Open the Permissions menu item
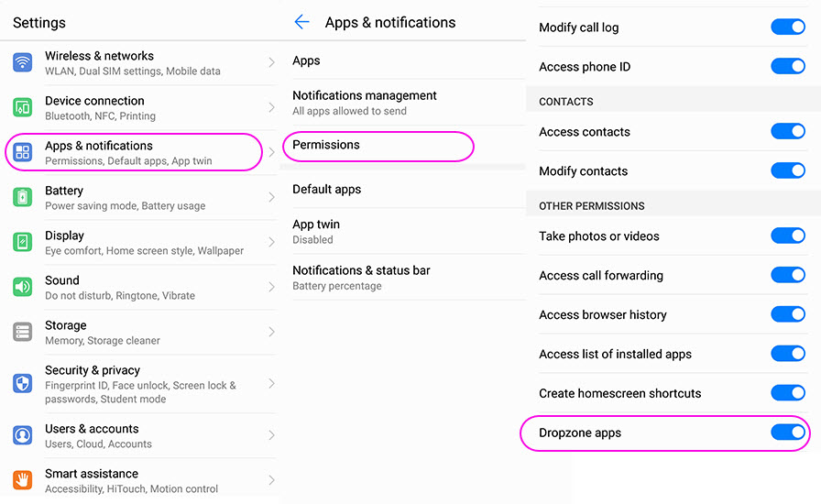This screenshot has width=821, height=504. (x=326, y=145)
